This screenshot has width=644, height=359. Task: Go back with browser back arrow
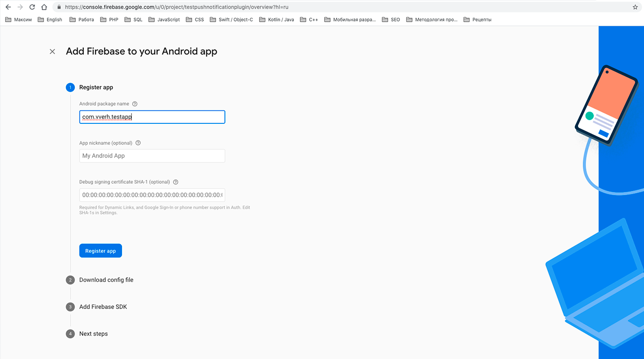click(x=8, y=7)
